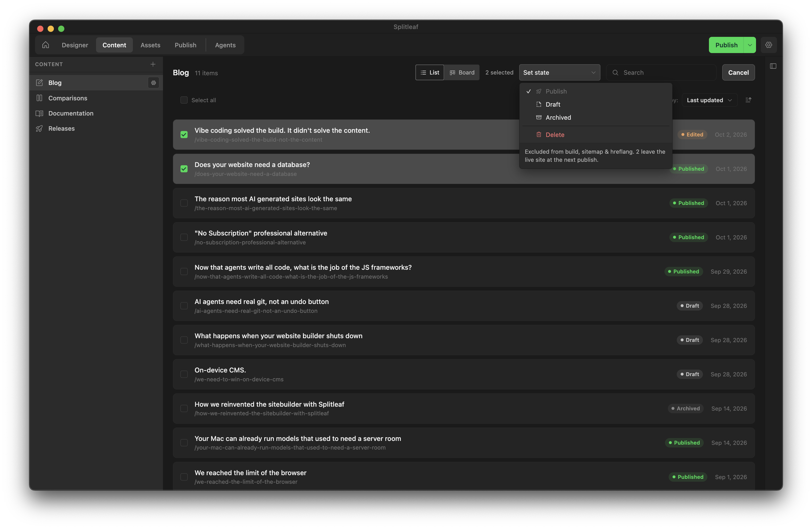This screenshot has height=529, width=812.
Task: Click the draft document icon in menu
Action: click(539, 105)
